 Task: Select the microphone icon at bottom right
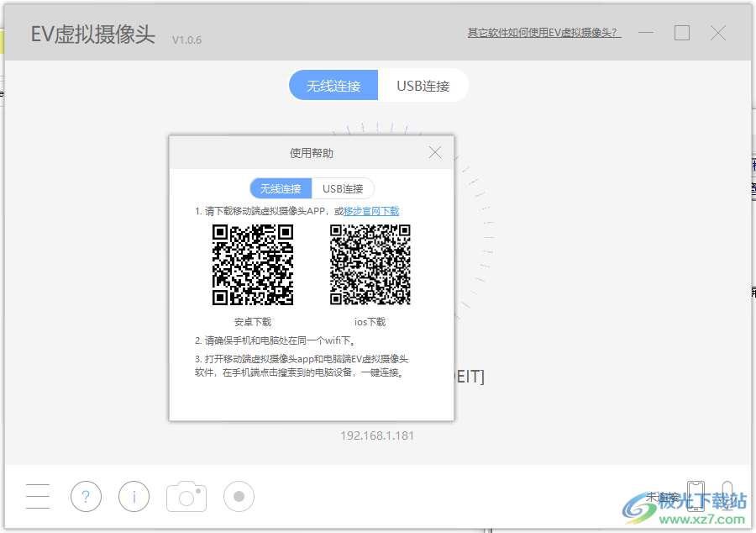727,496
